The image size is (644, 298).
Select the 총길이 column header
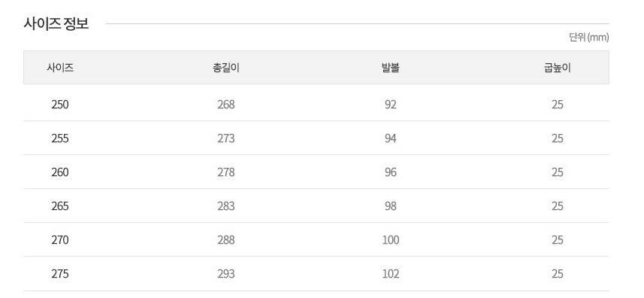tap(226, 68)
